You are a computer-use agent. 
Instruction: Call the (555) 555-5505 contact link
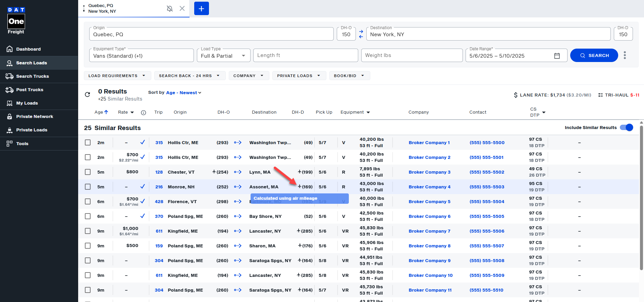pyautogui.click(x=487, y=216)
